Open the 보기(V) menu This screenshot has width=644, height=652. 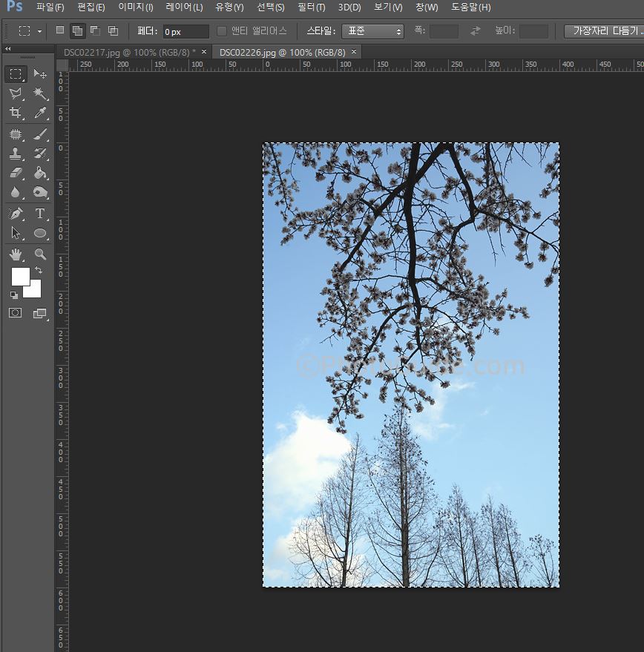(x=388, y=7)
